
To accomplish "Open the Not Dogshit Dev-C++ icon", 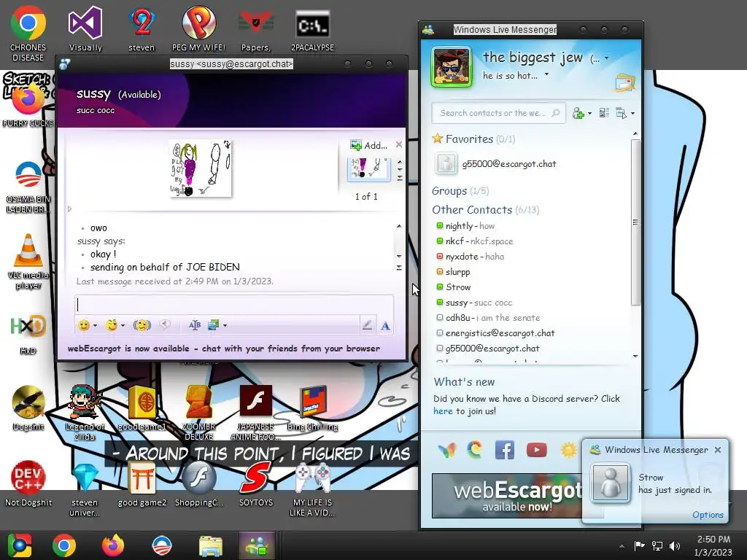I will (x=28, y=484).
